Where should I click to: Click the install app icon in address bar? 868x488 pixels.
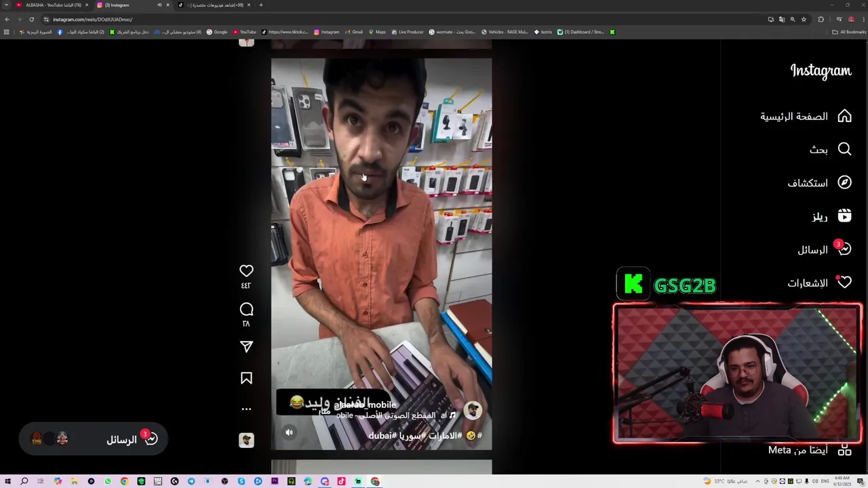(x=771, y=19)
